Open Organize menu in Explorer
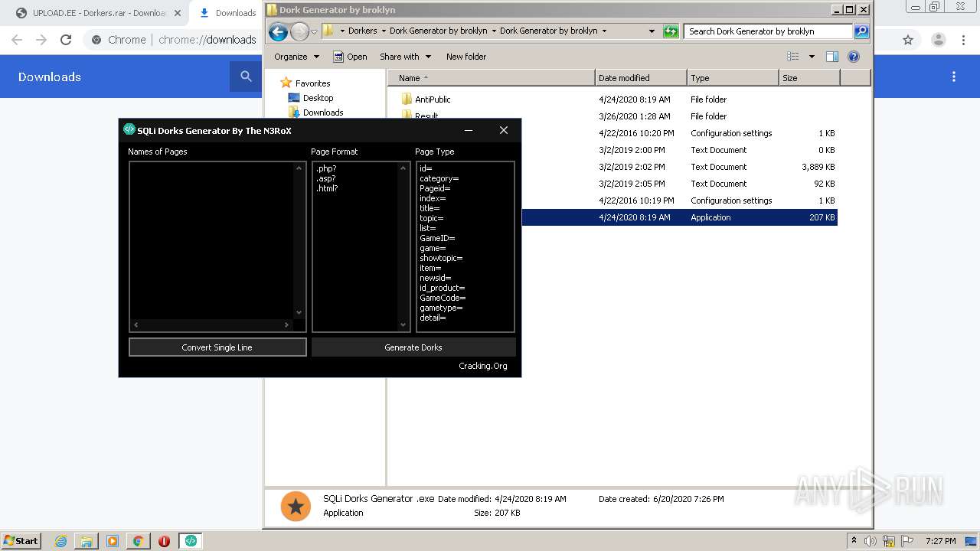This screenshot has height=551, width=980. click(297, 57)
